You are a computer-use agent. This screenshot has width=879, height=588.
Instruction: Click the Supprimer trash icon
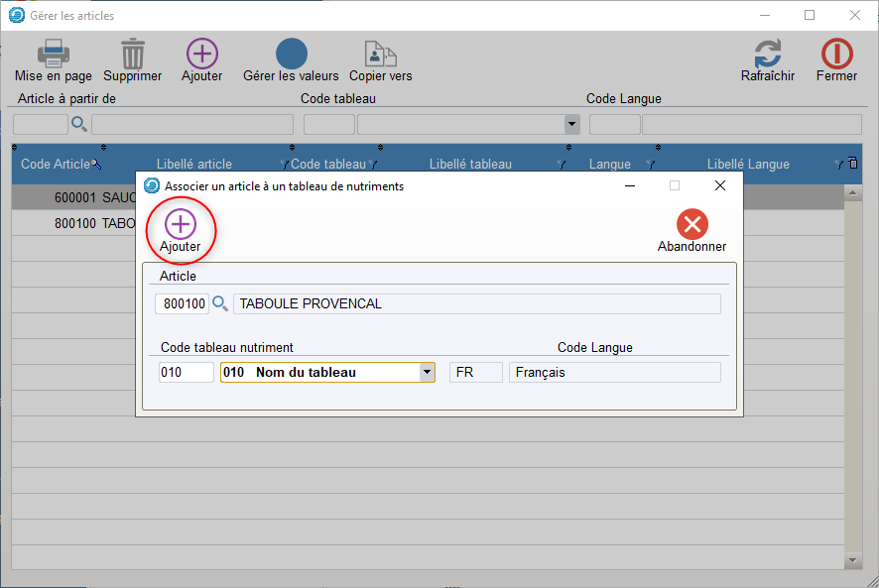[132, 55]
